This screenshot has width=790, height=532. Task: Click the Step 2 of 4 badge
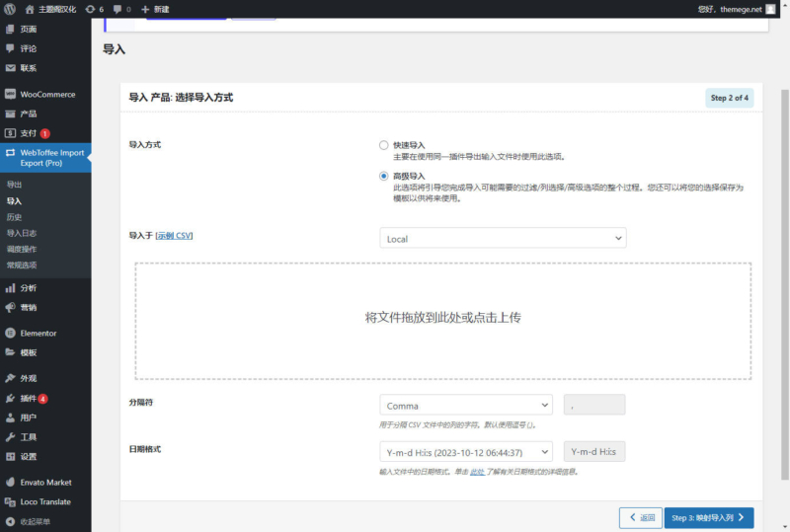[x=729, y=98]
